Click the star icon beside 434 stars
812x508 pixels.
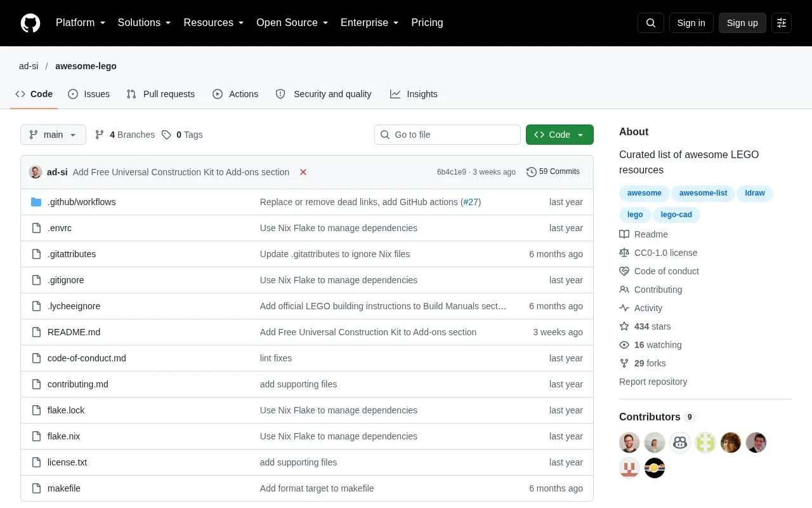coord(624,326)
